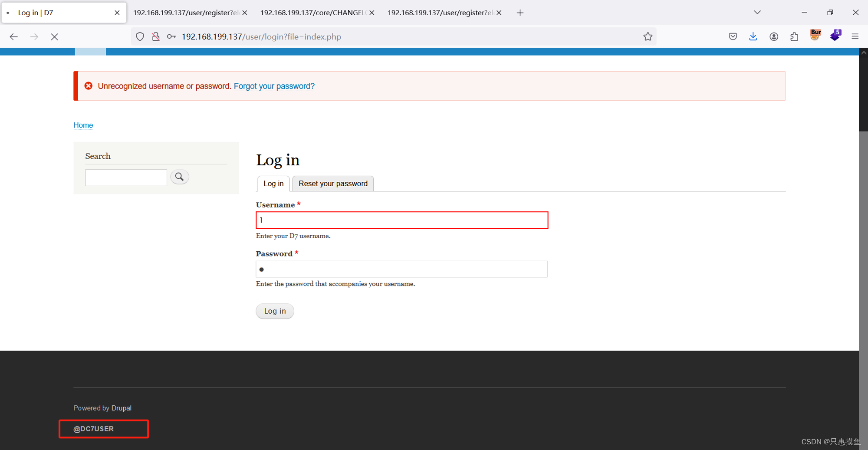Viewport: 868px width, 450px height.
Task: Bookmark this page with the star icon
Action: coord(648,37)
